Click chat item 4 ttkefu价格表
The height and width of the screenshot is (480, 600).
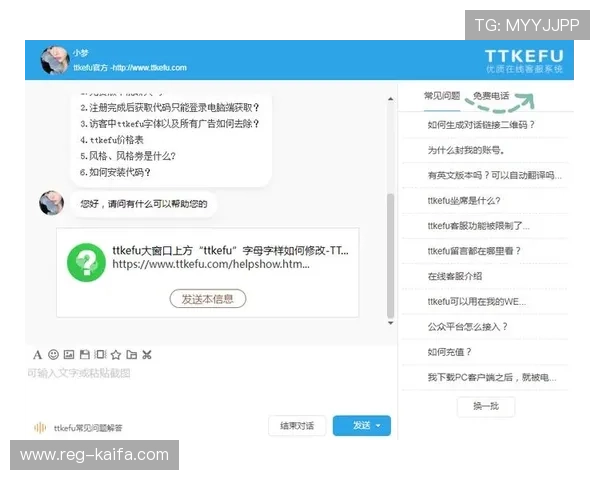pos(112,140)
